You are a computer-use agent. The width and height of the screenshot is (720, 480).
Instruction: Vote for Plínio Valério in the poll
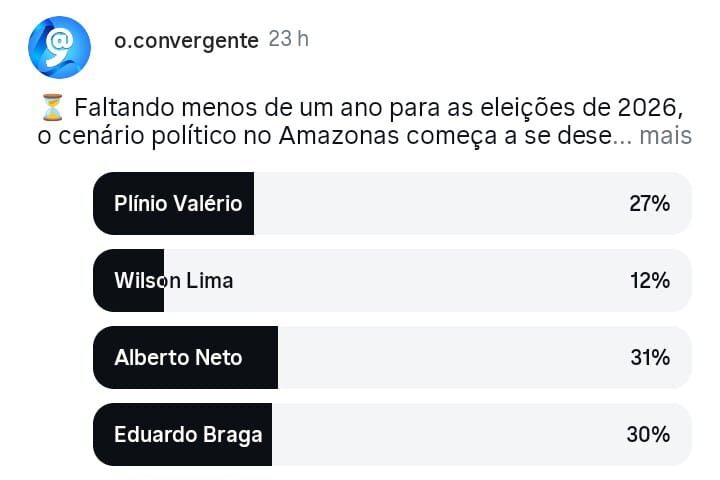click(178, 204)
